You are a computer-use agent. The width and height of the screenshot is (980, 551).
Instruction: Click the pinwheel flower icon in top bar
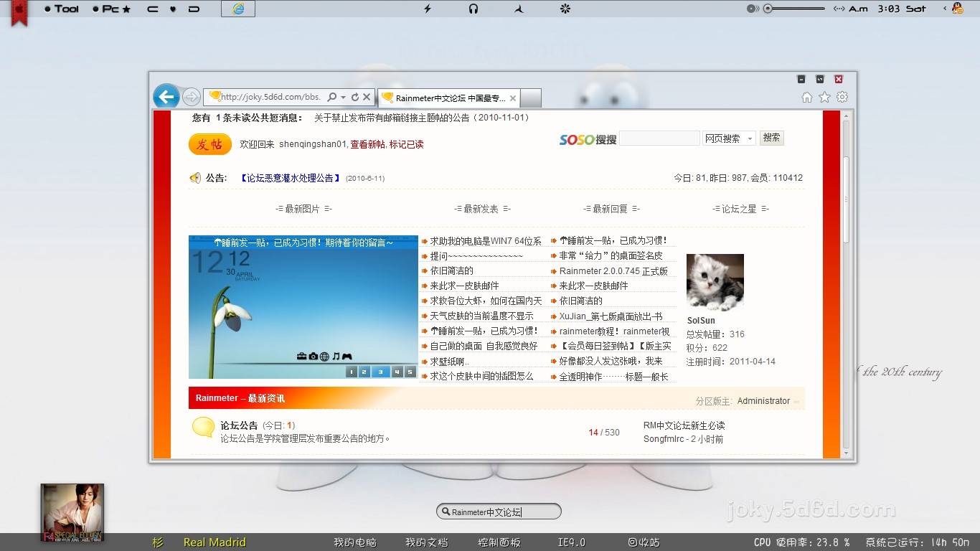tap(565, 9)
